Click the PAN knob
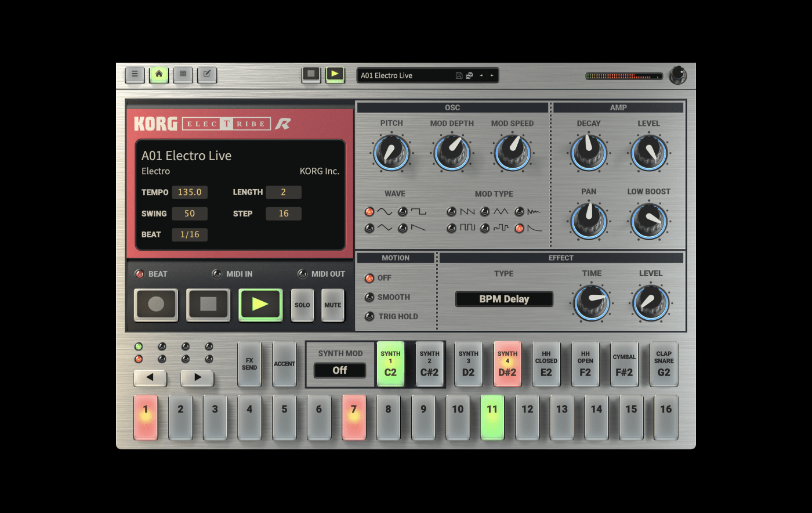 (589, 221)
